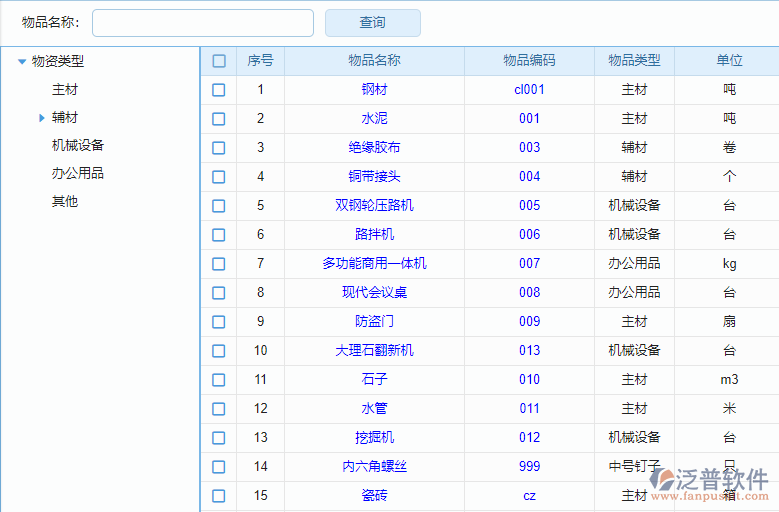Click the 物品类型 column header
Image resolution: width=779 pixels, height=512 pixels.
click(634, 61)
